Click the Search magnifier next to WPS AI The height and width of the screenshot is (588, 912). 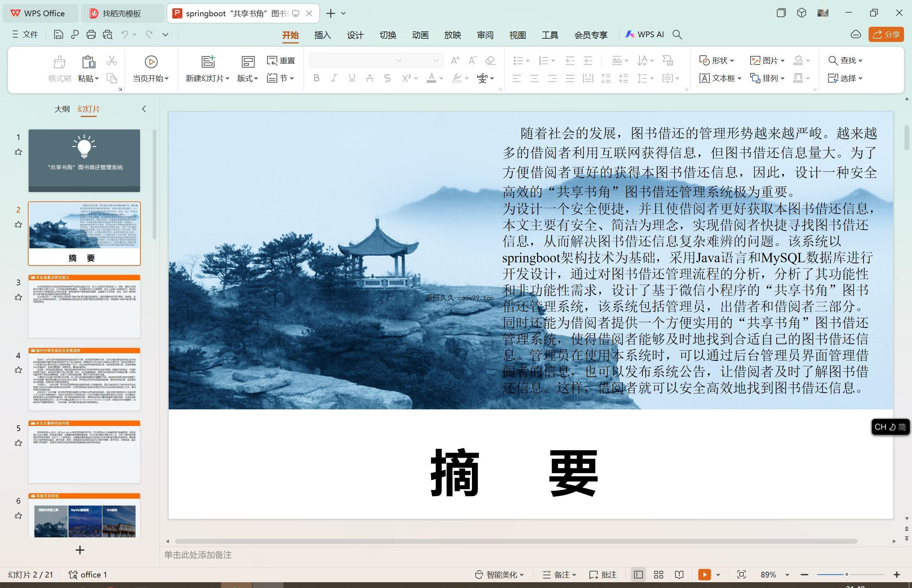tap(677, 35)
